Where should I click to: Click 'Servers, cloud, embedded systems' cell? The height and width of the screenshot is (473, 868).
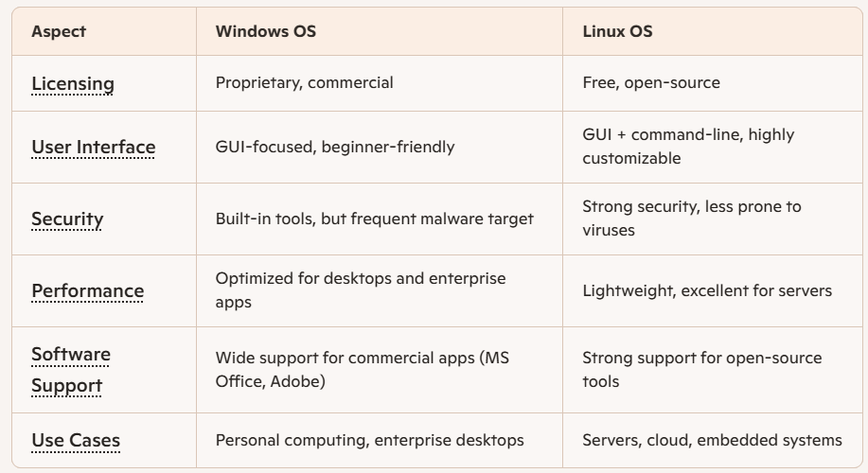click(x=712, y=440)
